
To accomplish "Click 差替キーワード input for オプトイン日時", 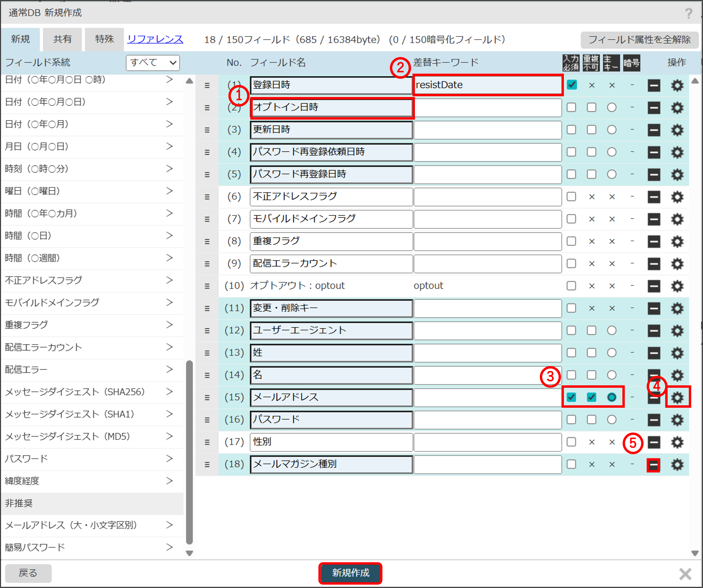I will pos(487,108).
